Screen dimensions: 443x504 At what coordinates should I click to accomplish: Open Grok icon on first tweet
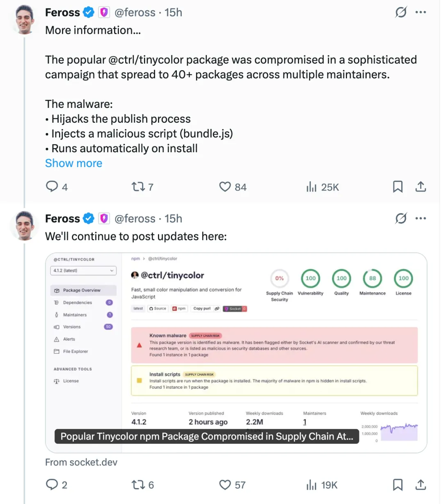click(x=401, y=12)
